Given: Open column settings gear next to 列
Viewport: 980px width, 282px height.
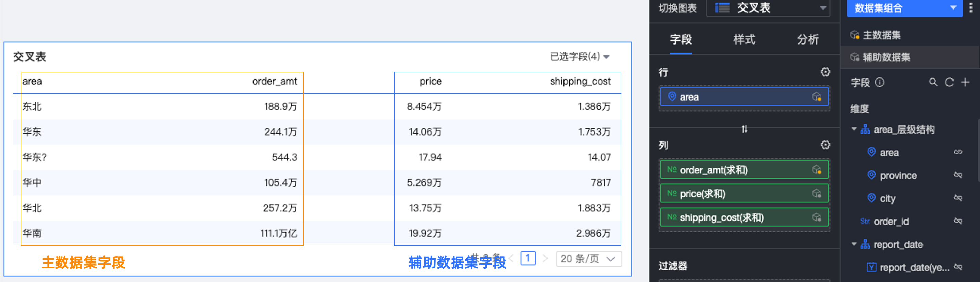Looking at the screenshot, I should [x=825, y=145].
